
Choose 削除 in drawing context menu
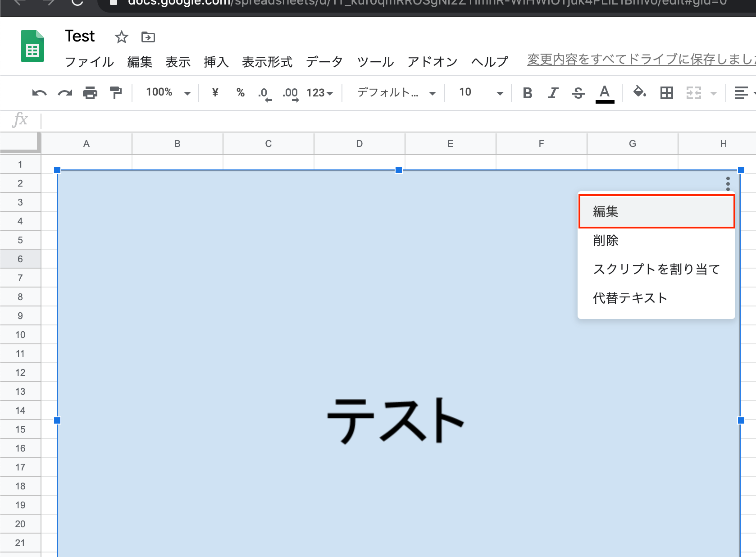(656, 240)
